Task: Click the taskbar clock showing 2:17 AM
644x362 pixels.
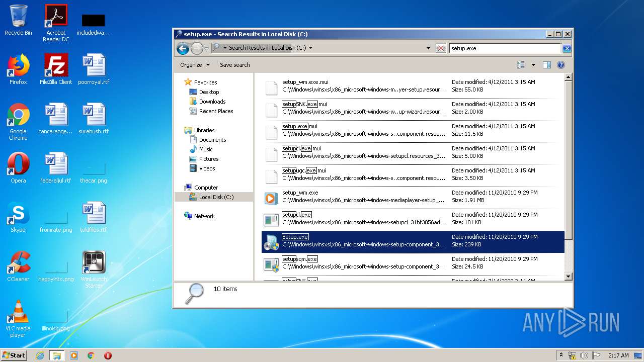Action: point(618,355)
